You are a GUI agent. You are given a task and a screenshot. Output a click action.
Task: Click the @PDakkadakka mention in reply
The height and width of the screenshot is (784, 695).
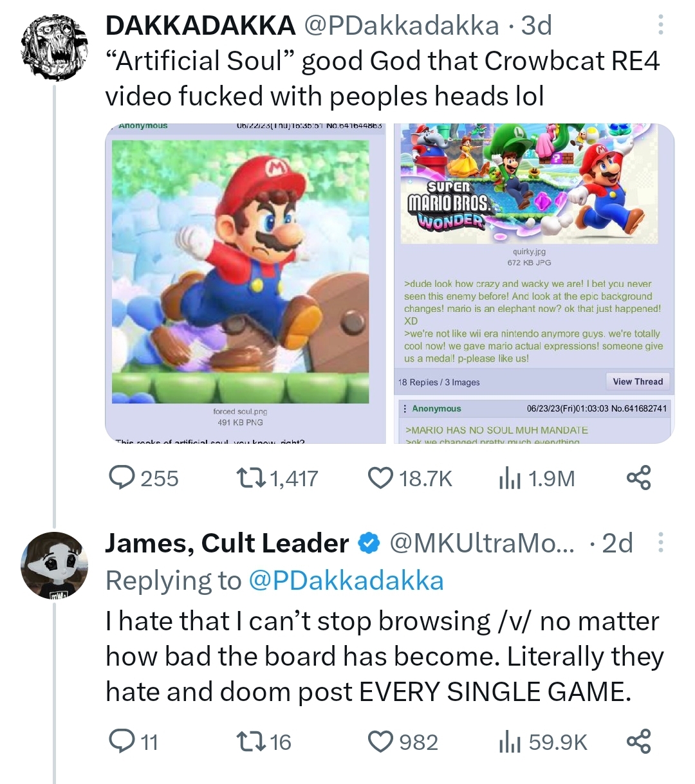(346, 580)
